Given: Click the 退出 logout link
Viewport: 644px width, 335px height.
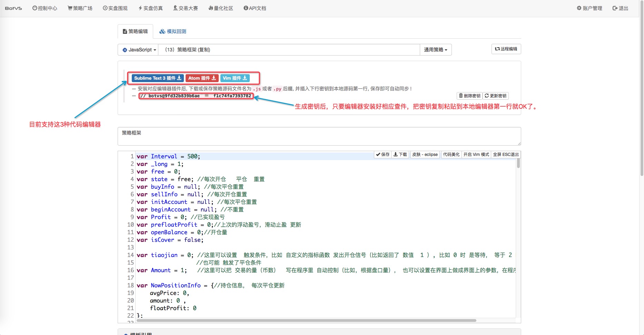Looking at the screenshot, I should tap(621, 8).
